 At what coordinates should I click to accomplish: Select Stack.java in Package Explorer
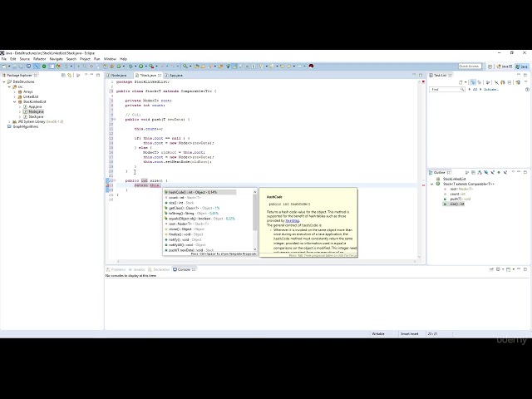33,116
